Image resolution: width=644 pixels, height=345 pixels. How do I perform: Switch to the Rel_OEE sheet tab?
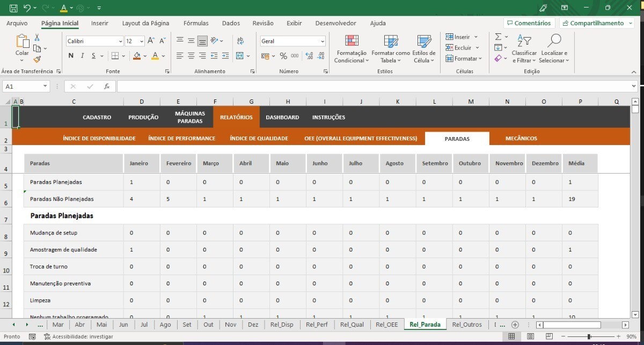(386, 325)
